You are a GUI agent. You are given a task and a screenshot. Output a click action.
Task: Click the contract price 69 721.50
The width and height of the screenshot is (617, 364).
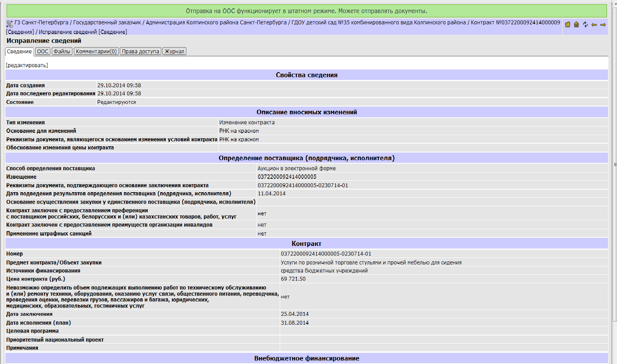click(x=293, y=279)
